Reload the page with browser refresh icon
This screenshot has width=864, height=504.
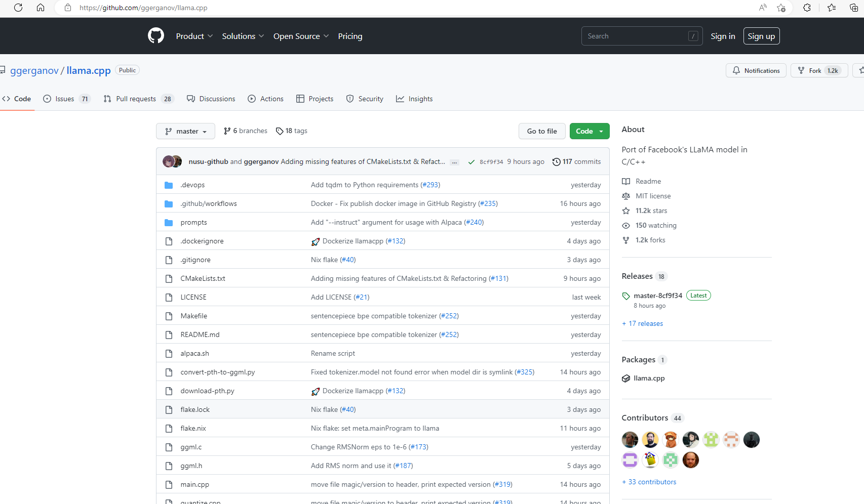18,8
